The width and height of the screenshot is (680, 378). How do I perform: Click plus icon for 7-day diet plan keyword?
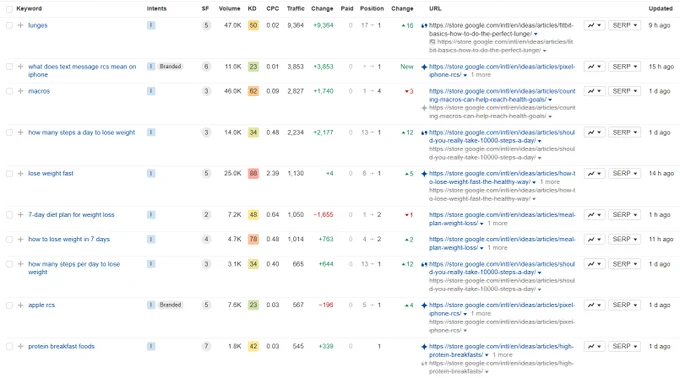pos(20,215)
